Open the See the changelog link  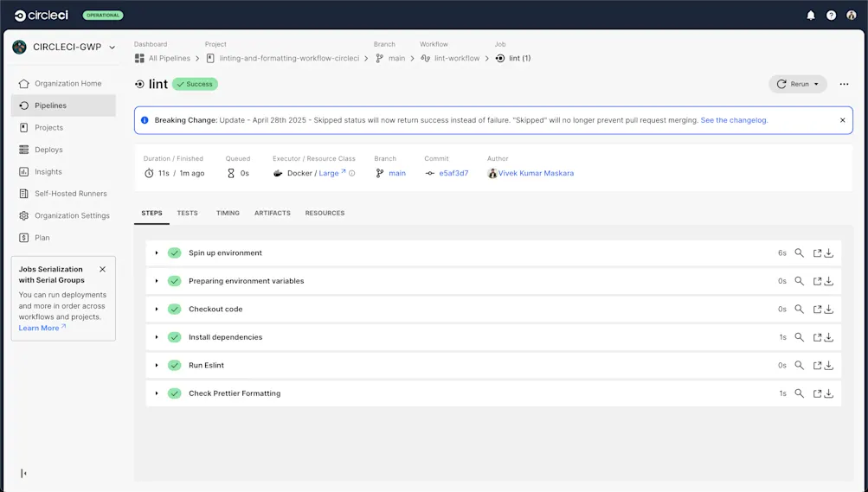pos(734,120)
